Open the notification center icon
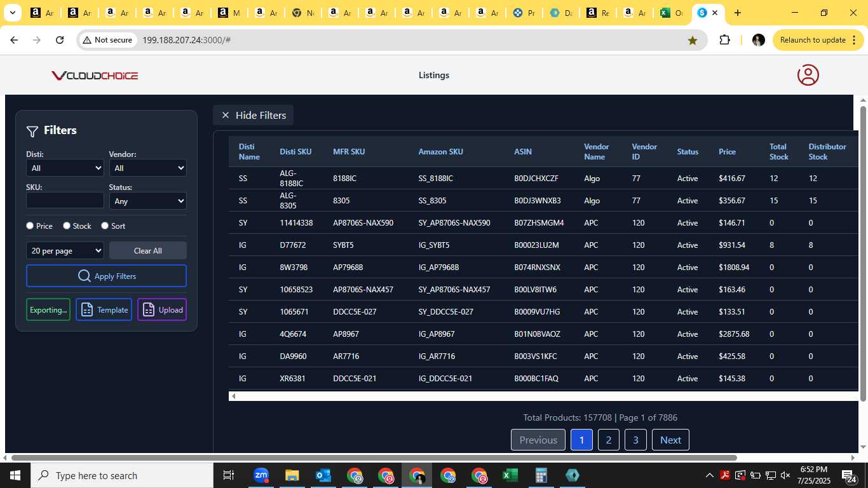The height and width of the screenshot is (488, 868). pos(848,475)
